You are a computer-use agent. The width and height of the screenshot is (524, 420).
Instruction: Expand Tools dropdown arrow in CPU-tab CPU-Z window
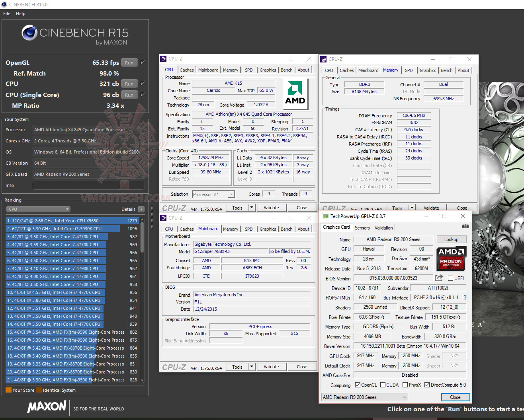click(252, 208)
